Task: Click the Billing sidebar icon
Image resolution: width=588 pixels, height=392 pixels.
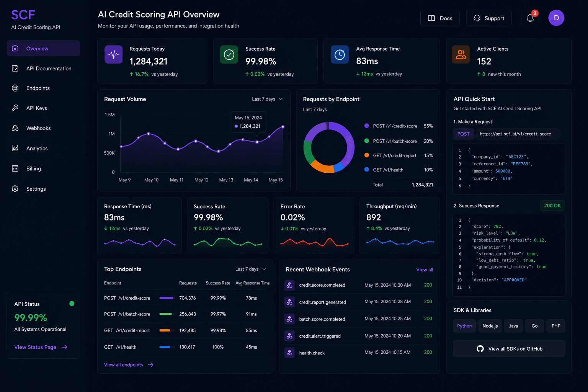Action: [x=15, y=168]
